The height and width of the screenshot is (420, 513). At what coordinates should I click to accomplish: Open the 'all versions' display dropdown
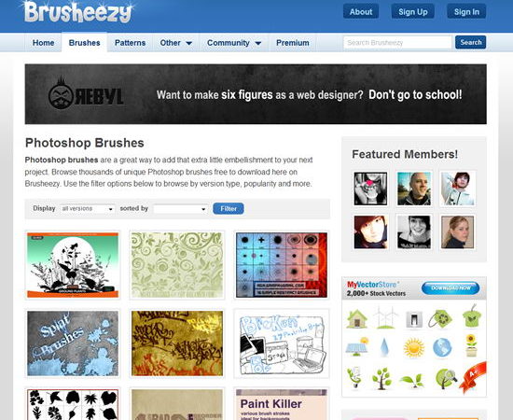[x=88, y=208]
